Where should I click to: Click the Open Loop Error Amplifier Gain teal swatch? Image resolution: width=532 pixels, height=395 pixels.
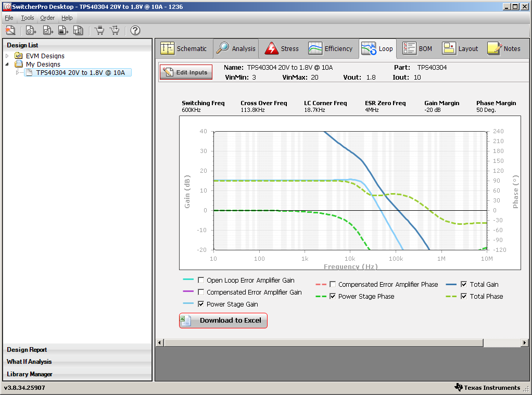tap(188, 279)
